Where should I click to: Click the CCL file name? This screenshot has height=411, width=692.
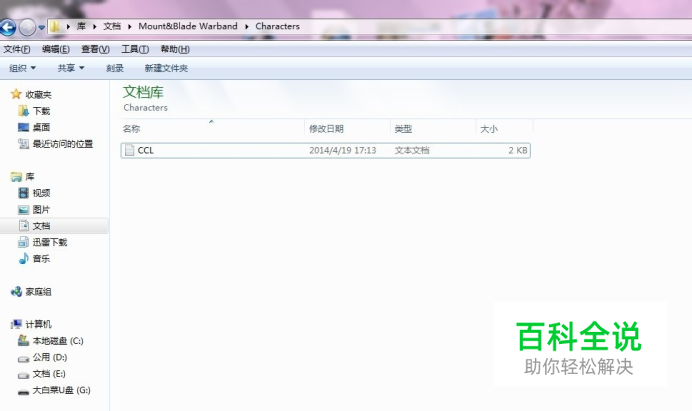(146, 150)
